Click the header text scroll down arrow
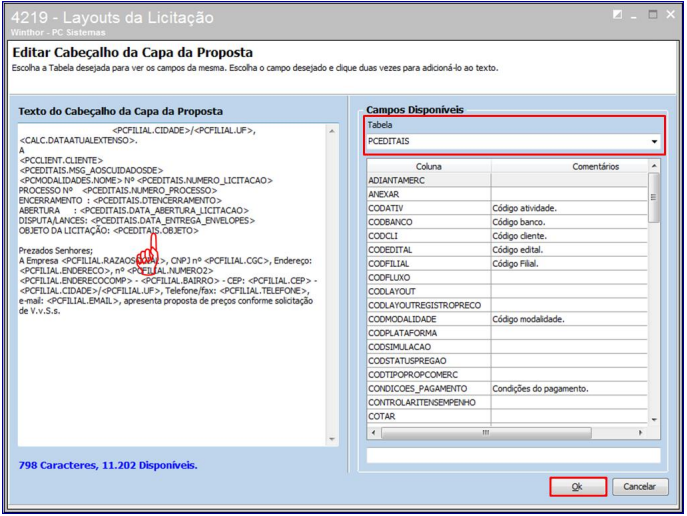This screenshot has width=687, height=516. (x=332, y=439)
